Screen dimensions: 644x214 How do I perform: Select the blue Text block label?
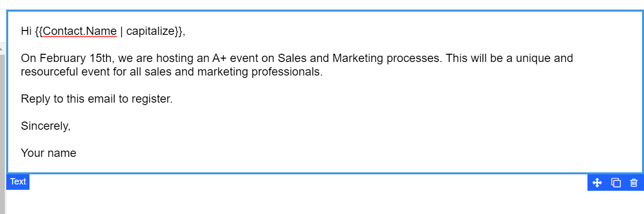click(18, 182)
